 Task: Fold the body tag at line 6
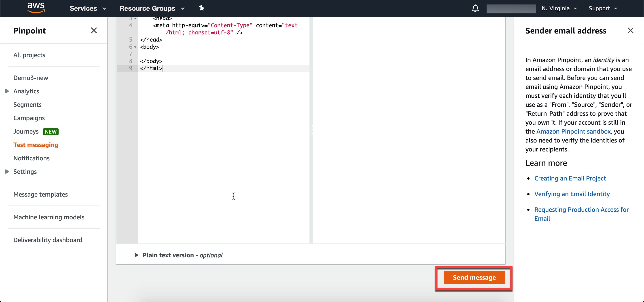tap(135, 47)
